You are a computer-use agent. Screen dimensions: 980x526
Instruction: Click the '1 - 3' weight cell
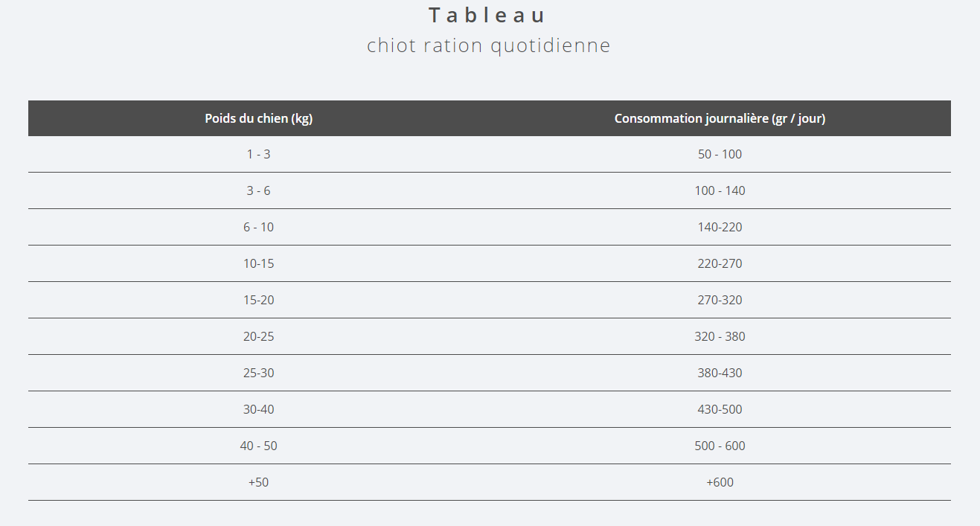coord(259,154)
